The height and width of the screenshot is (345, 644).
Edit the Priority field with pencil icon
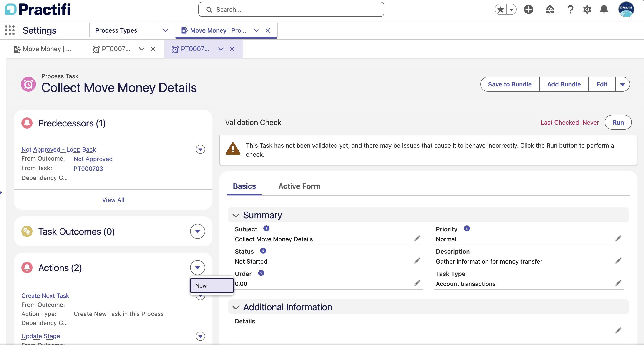pos(618,239)
